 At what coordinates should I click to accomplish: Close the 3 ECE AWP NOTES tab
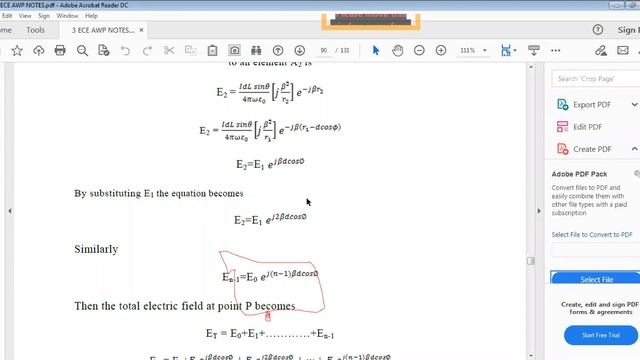point(141,30)
